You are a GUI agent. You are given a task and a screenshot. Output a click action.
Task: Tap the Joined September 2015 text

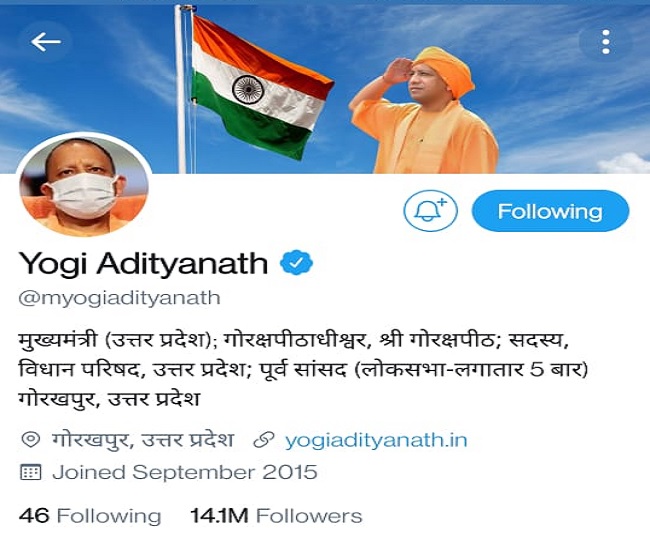pyautogui.click(x=185, y=472)
